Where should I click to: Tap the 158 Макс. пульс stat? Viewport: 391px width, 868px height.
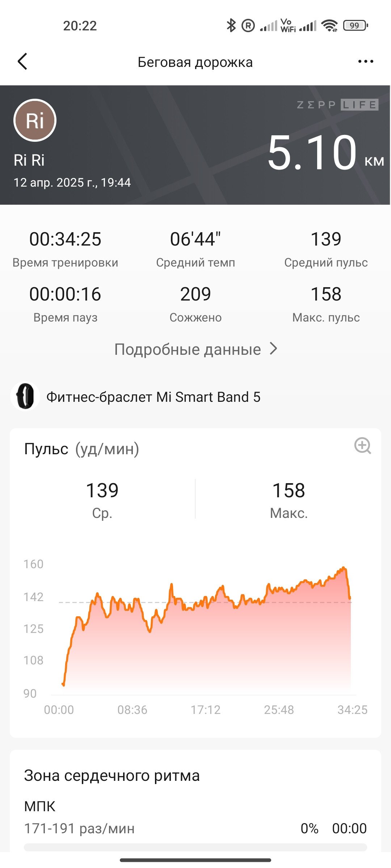tap(326, 304)
